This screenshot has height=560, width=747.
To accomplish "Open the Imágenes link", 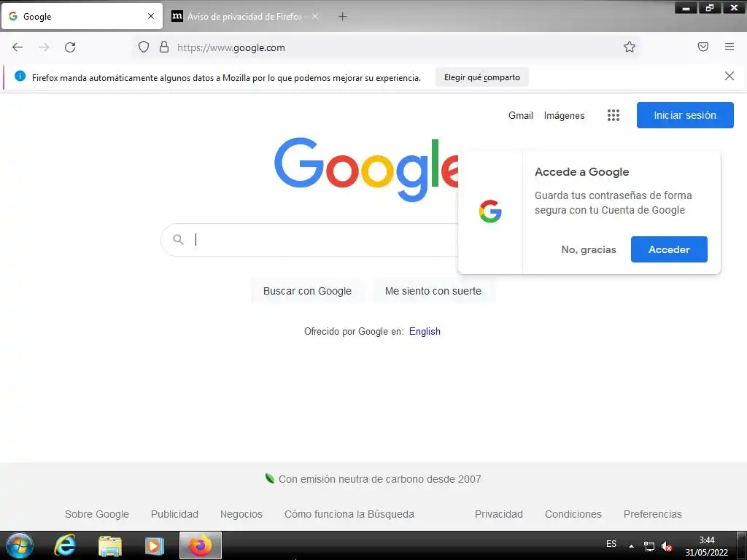I will 564,116.
